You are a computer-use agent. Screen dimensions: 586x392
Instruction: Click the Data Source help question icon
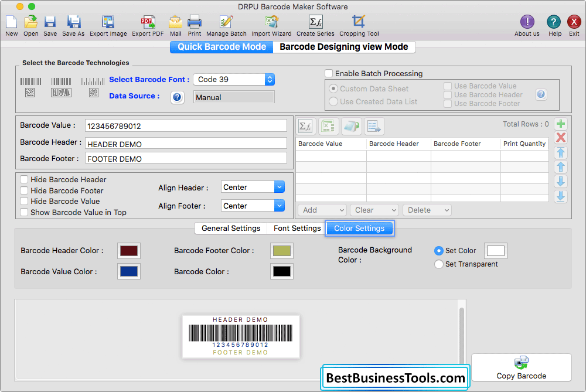tap(177, 97)
